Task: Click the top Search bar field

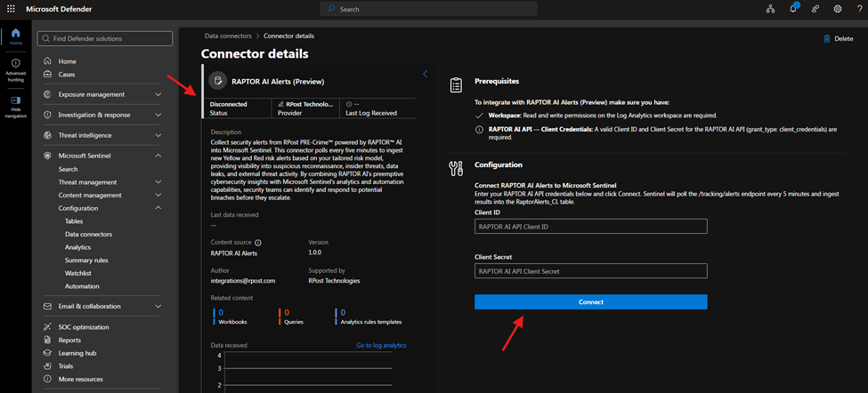Action: coord(428,9)
